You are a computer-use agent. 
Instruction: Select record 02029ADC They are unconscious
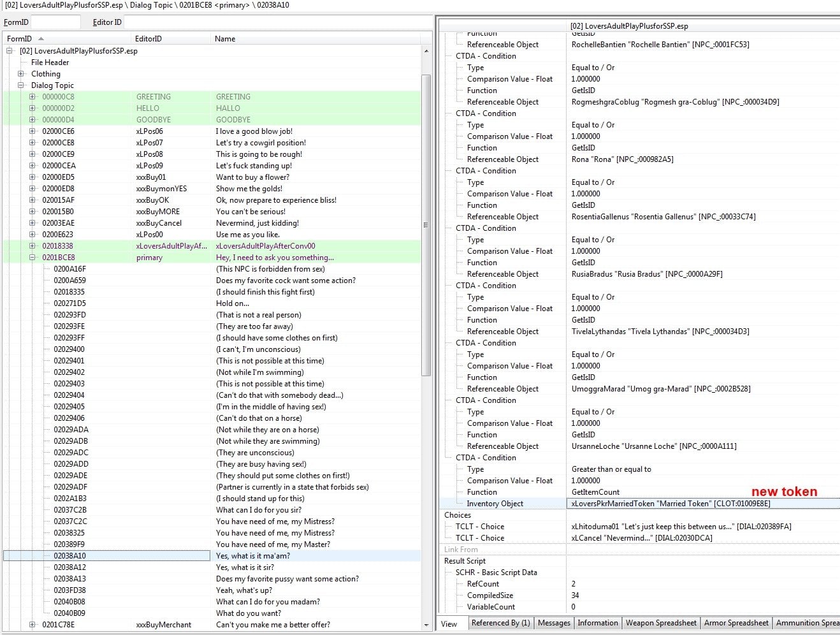[212, 453]
